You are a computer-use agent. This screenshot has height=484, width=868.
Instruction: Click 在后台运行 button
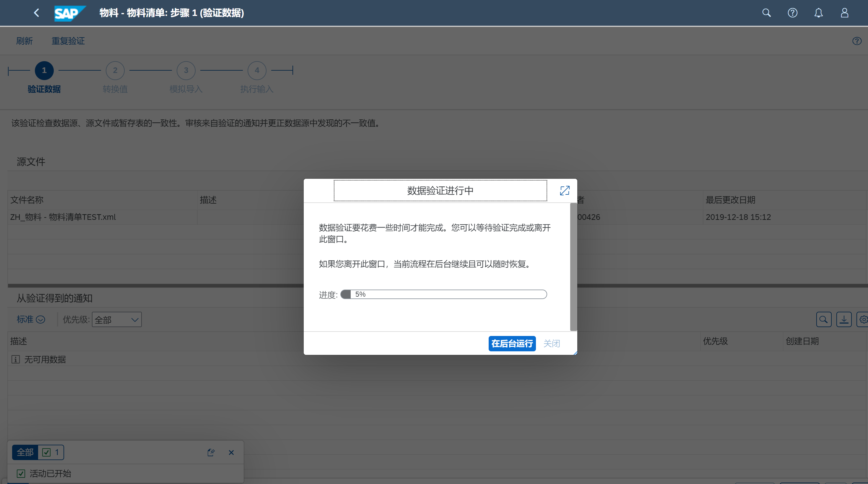pos(512,343)
